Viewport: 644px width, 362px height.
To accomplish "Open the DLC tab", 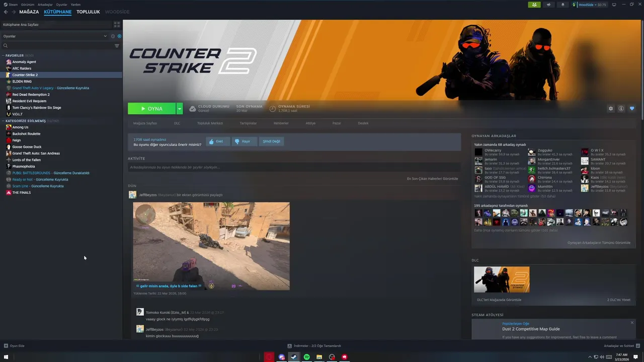I will click(177, 123).
